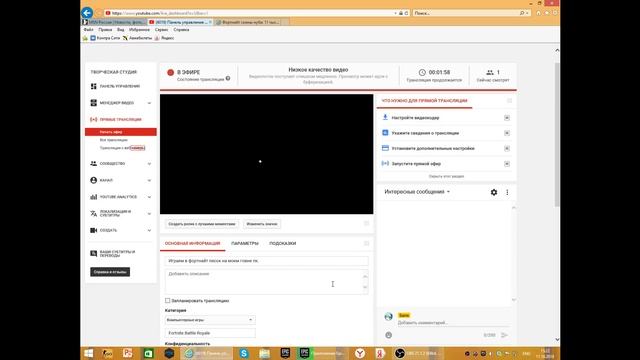Expand the Сообщество chevron
The image size is (640, 360).
point(149,164)
